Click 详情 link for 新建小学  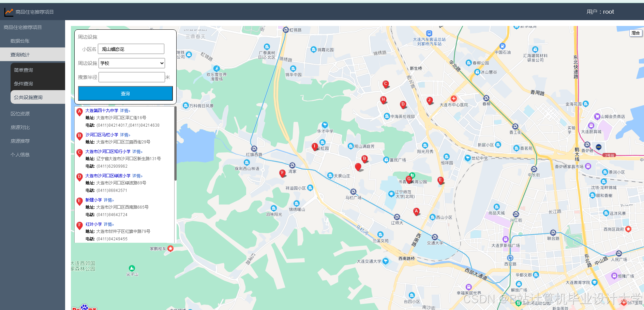pyautogui.click(x=109, y=200)
